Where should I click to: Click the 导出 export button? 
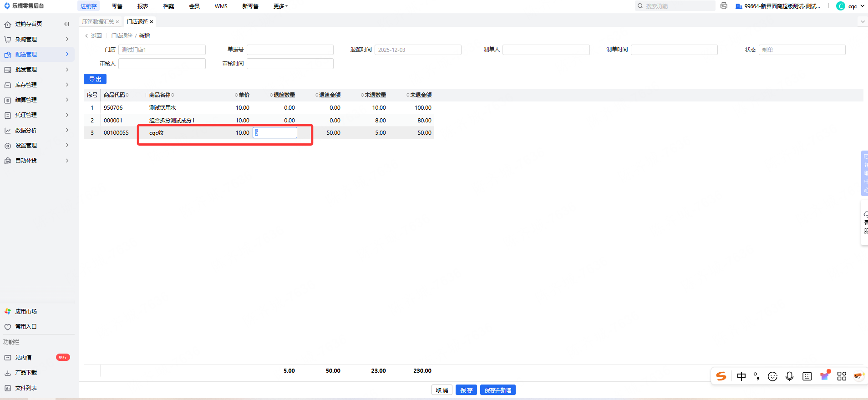(x=95, y=79)
